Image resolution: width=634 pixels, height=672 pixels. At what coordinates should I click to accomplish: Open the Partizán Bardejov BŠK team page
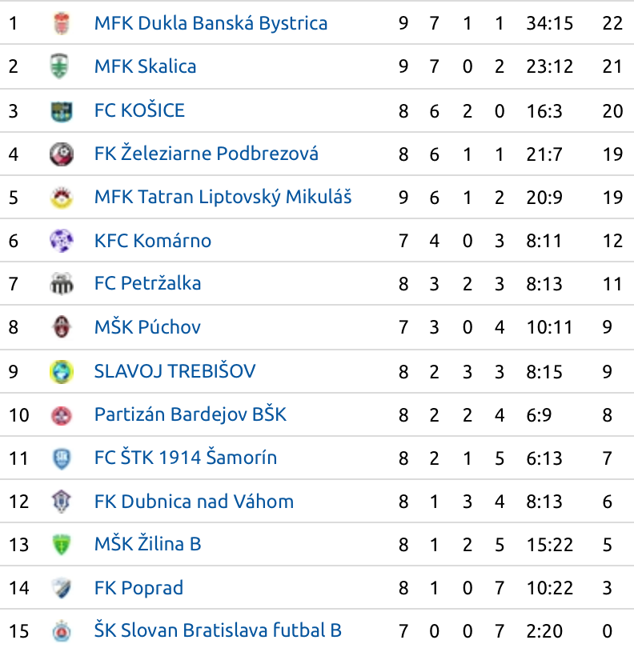pos(190,414)
